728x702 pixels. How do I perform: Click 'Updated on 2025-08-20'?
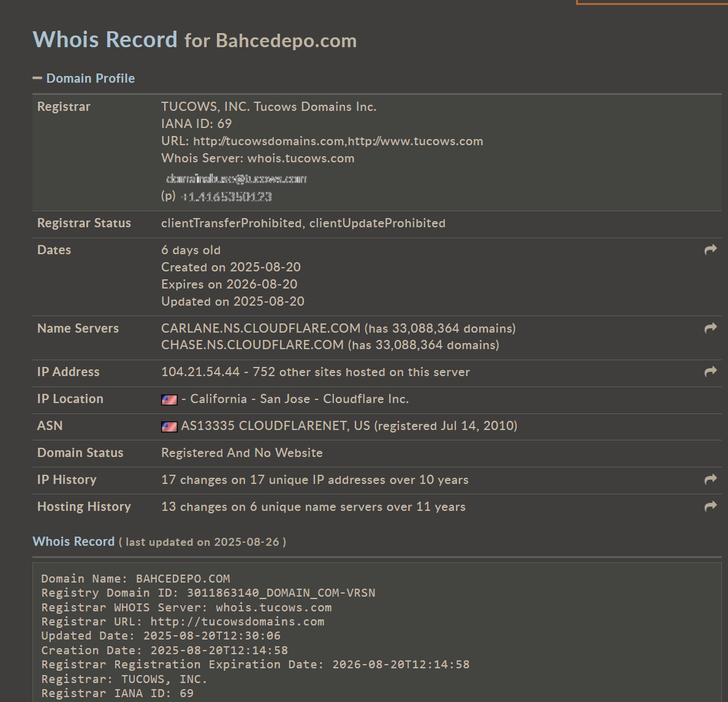tap(233, 301)
